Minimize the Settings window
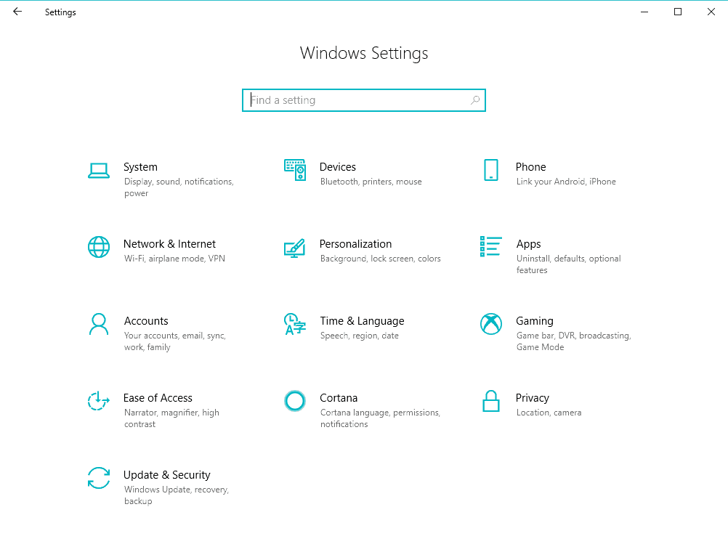The image size is (728, 560). coord(644,12)
